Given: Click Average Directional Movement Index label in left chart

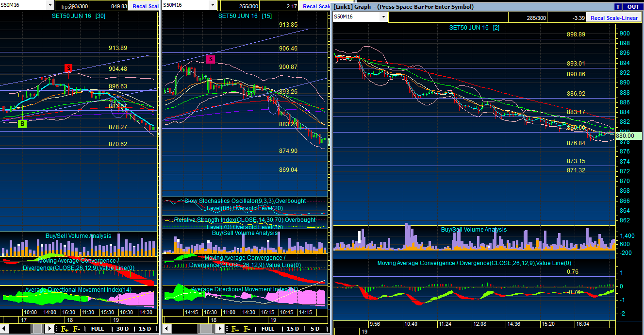Looking at the screenshot, I should point(79,290).
